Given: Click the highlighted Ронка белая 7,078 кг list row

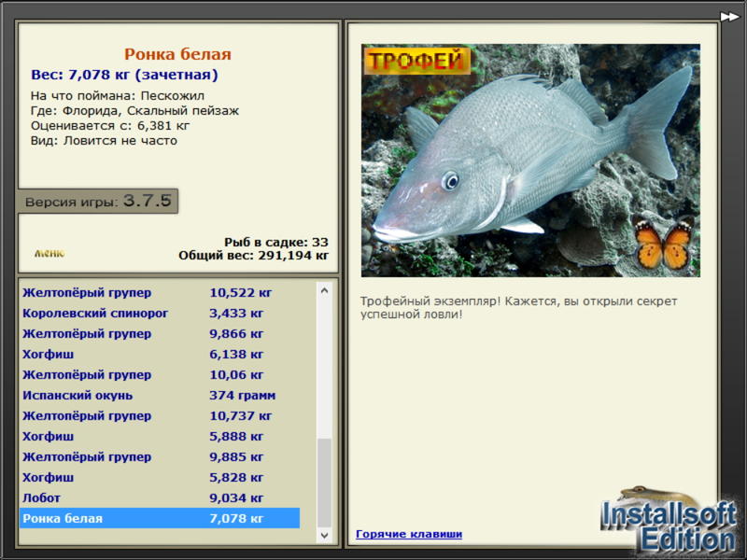Looking at the screenshot, I should [160, 518].
